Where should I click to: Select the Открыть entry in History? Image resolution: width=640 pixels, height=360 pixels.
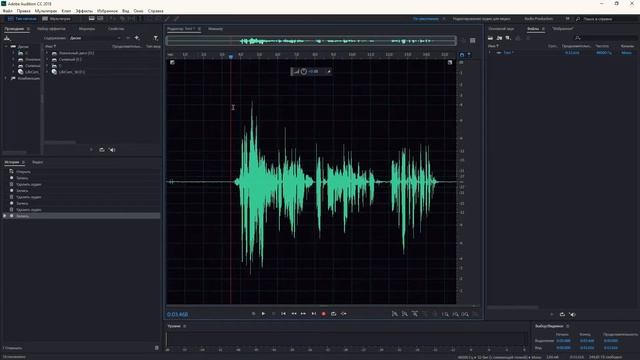point(82,172)
